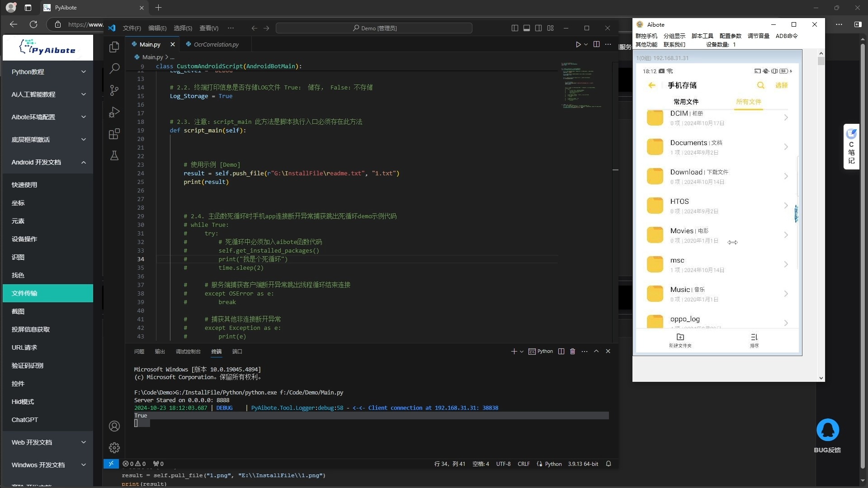This screenshot has width=868, height=488.
Task: Split the terminal panel
Action: tap(561, 351)
